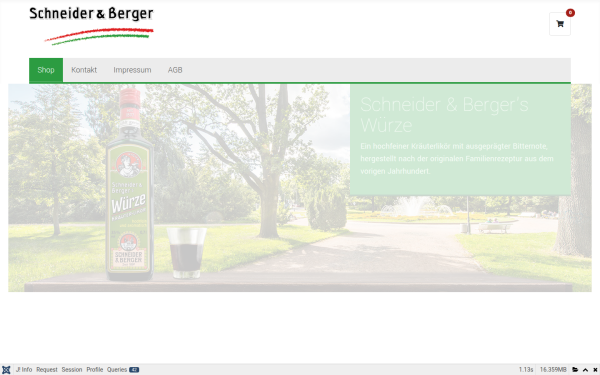Click the Schneider & Berger logo
The width and height of the screenshot is (600, 375).
click(91, 26)
